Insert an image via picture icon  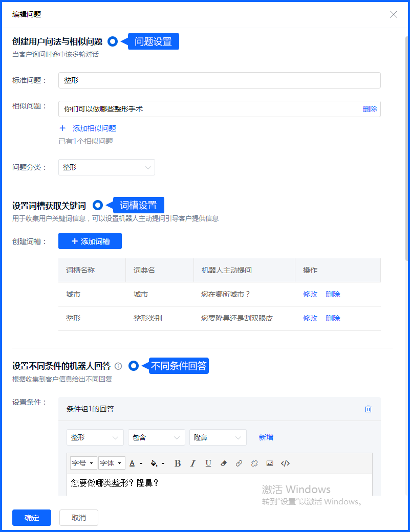[270, 463]
